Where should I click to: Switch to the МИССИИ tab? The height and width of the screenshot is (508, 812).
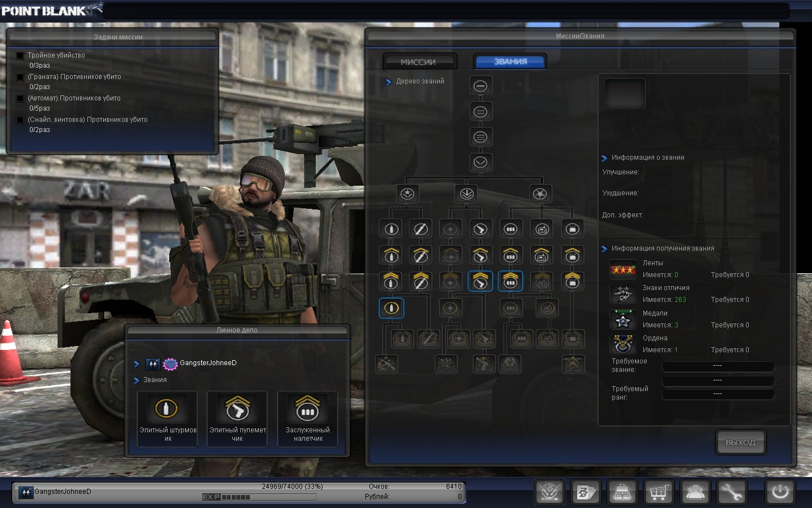418,62
